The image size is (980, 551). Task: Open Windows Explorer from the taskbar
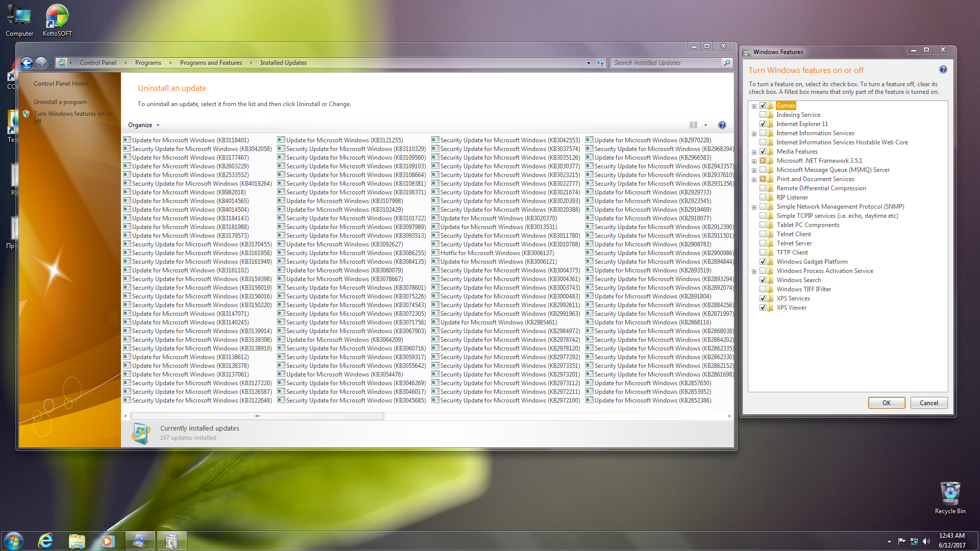(x=77, y=541)
